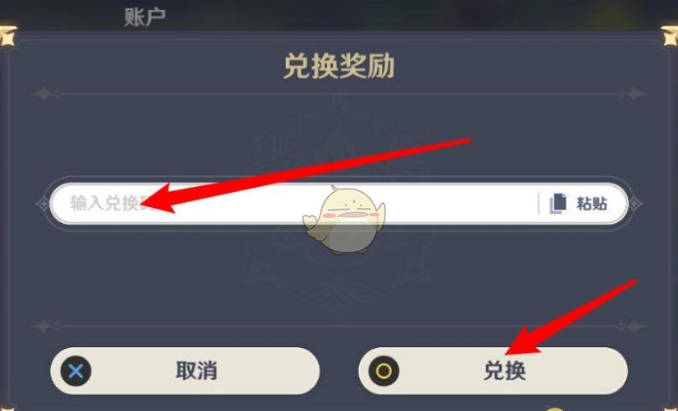Click the 兑换奖励 dialog title
This screenshot has width=678, height=411.
[x=339, y=66]
